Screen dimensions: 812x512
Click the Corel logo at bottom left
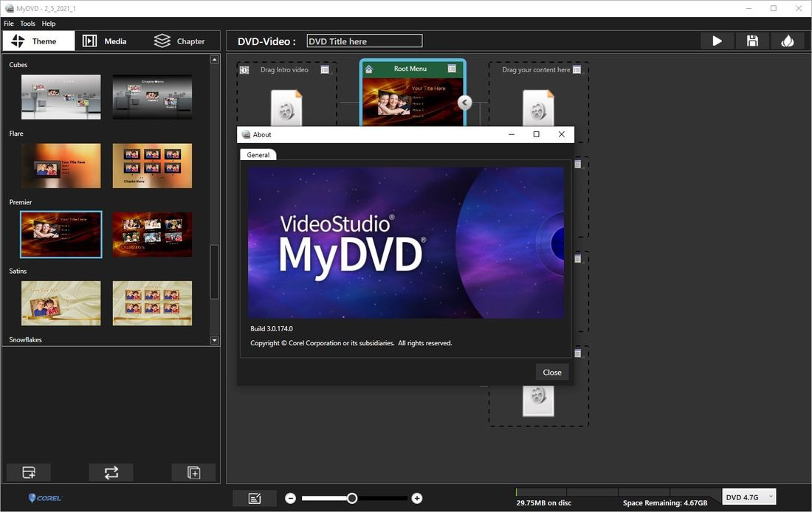click(45, 498)
